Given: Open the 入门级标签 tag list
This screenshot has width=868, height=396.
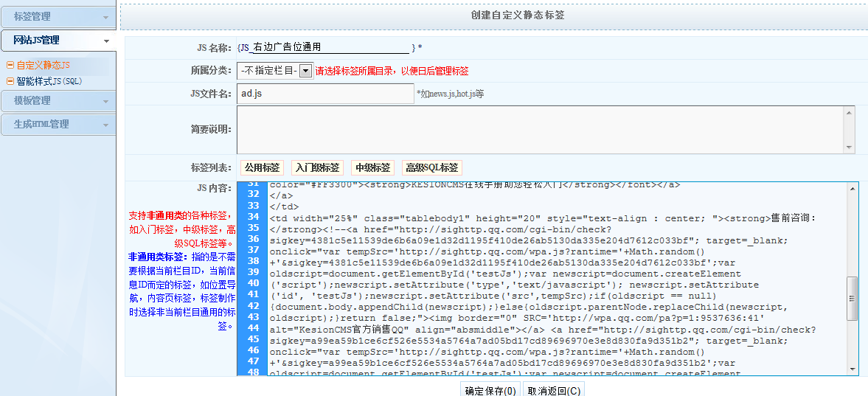Looking at the screenshot, I should [x=317, y=168].
